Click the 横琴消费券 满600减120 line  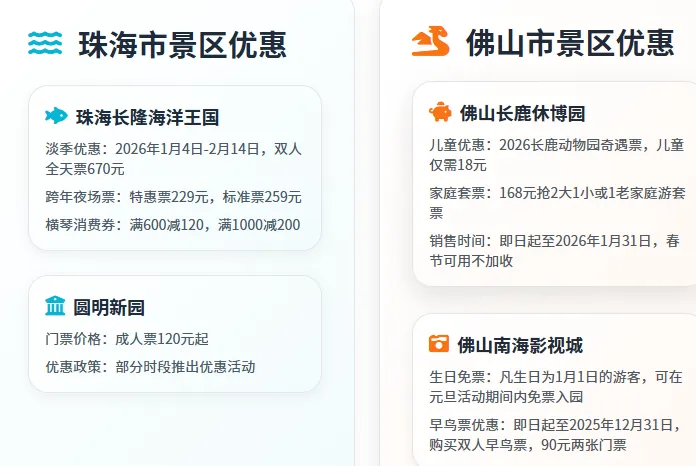[173, 225]
